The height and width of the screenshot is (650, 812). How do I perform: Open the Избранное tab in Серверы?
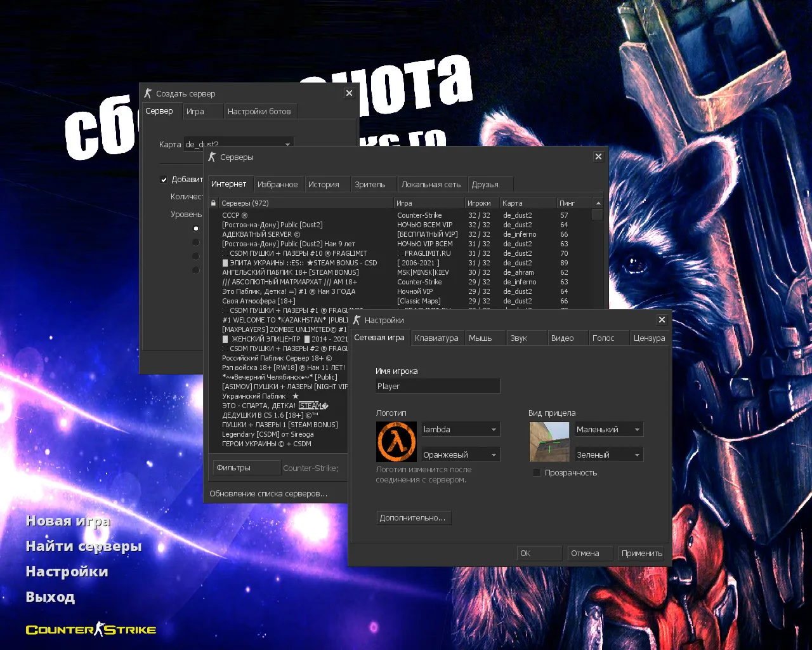pyautogui.click(x=277, y=185)
